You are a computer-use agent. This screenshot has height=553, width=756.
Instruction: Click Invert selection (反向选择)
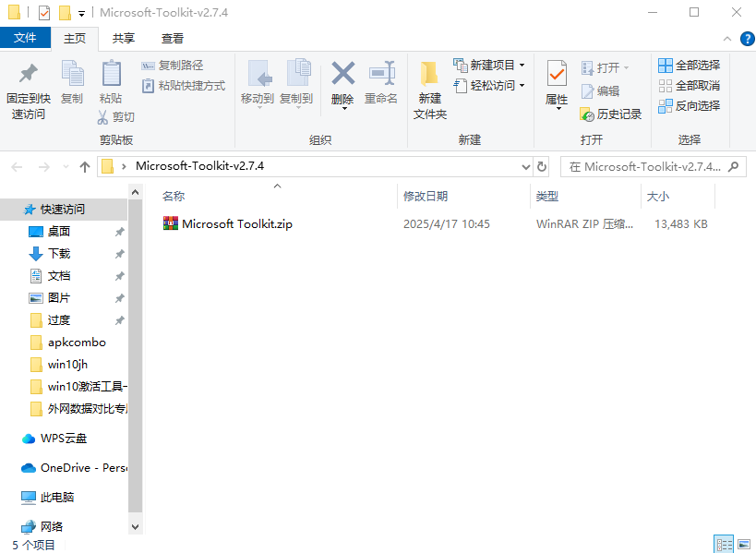point(690,106)
